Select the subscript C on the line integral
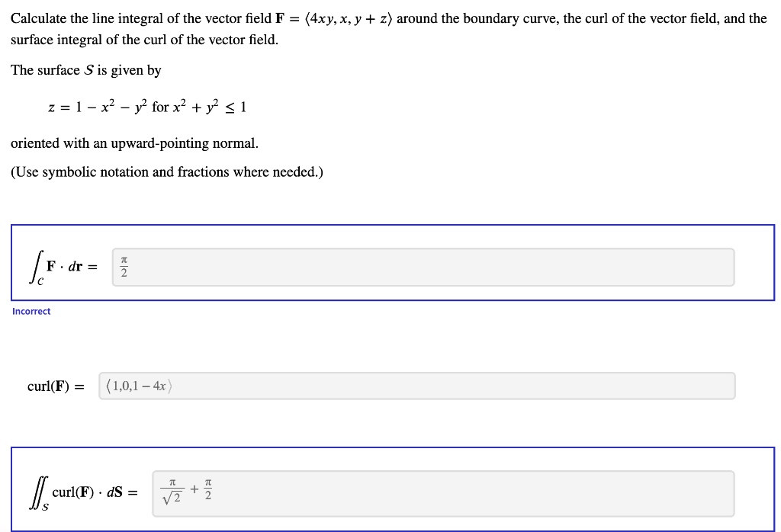This screenshot has width=781, height=532. (39, 281)
